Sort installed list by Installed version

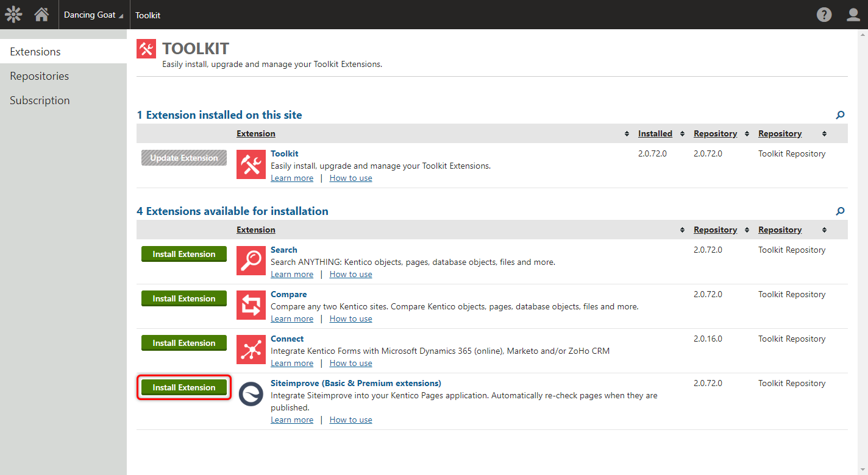click(x=655, y=133)
